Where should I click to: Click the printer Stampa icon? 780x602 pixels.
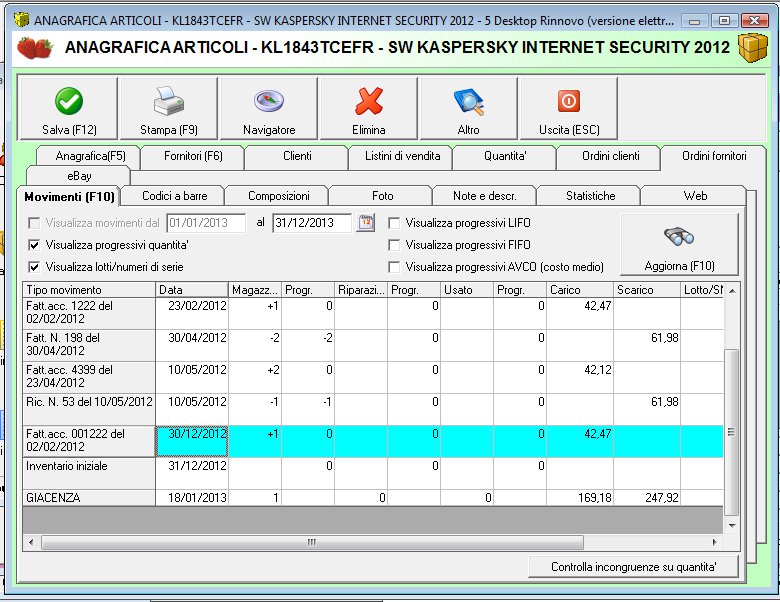[x=169, y=101]
